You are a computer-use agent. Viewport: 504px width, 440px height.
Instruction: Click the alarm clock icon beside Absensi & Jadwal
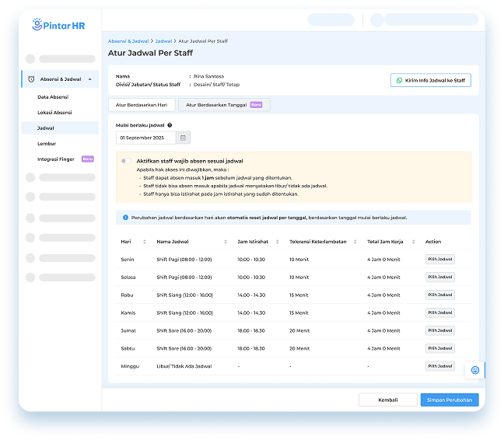[31, 79]
